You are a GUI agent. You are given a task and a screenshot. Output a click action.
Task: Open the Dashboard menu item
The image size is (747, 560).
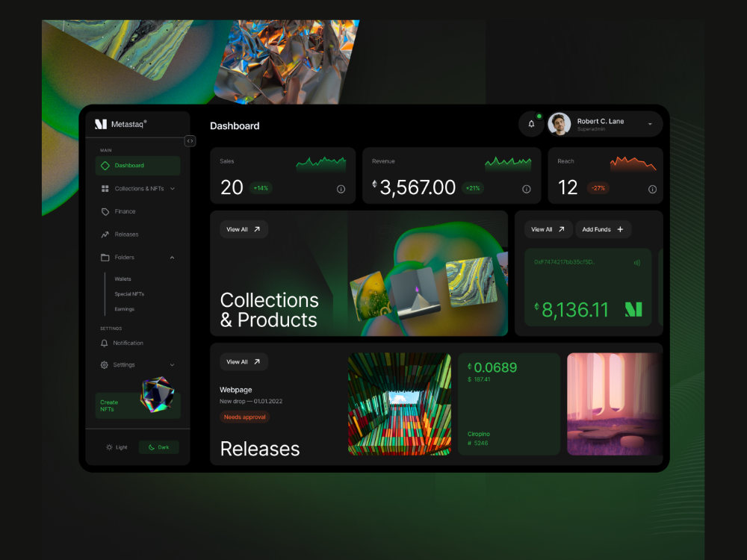coord(137,166)
